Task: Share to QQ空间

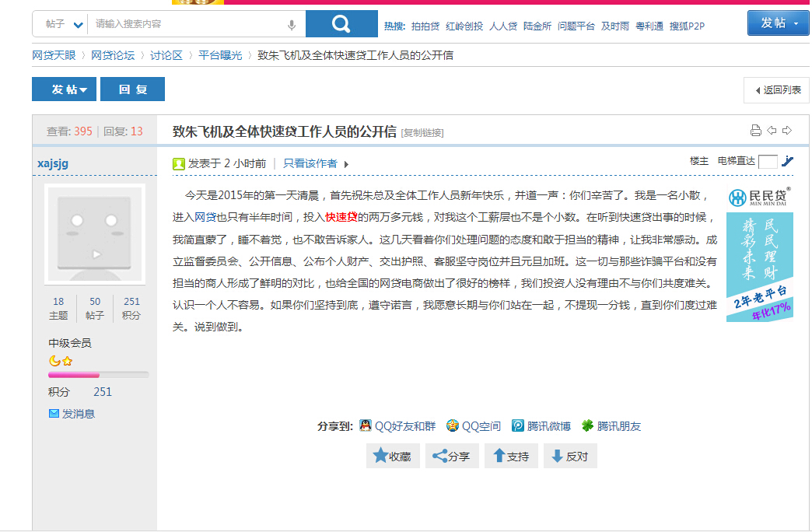Action: (x=481, y=426)
